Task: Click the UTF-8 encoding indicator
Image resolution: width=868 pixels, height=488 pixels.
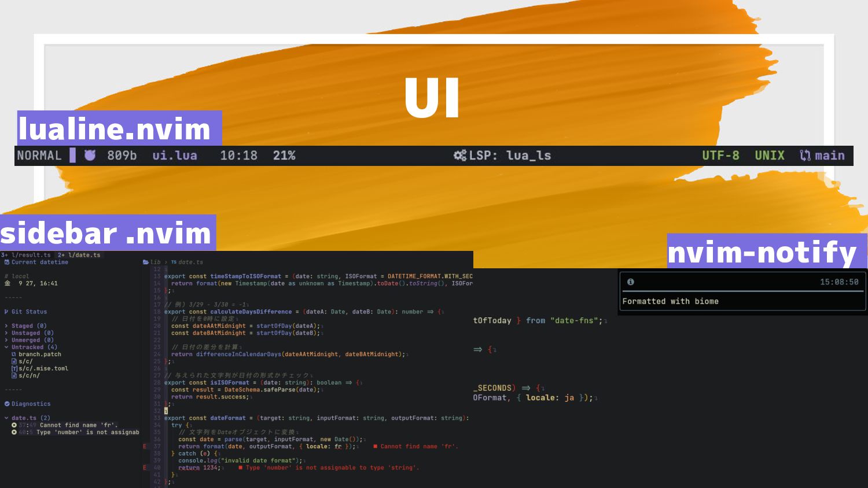Action: (720, 155)
